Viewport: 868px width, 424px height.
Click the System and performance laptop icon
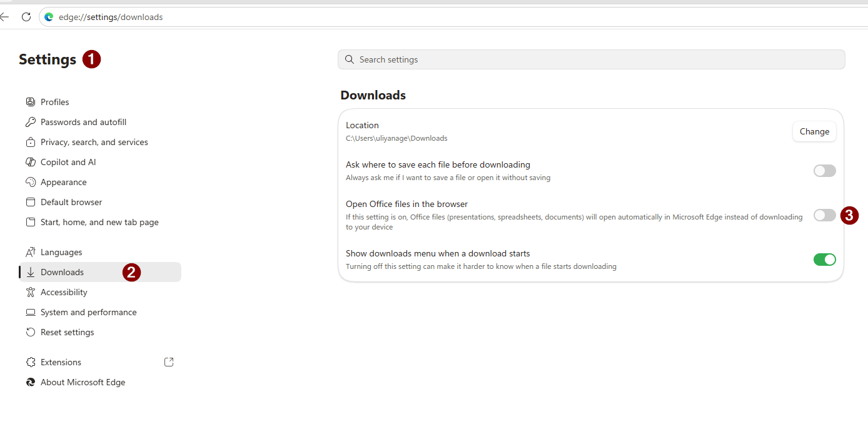30,312
